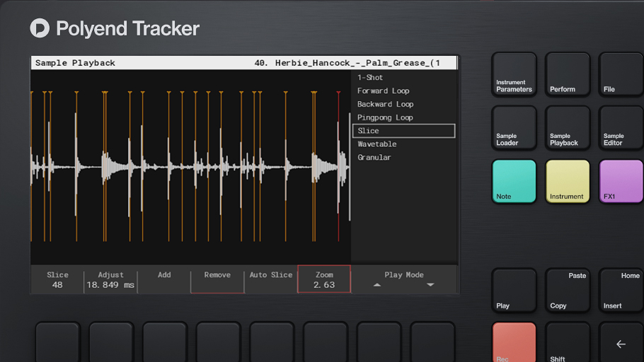644x362 pixels.
Task: Click the Play Mode down arrow
Action: click(x=430, y=285)
